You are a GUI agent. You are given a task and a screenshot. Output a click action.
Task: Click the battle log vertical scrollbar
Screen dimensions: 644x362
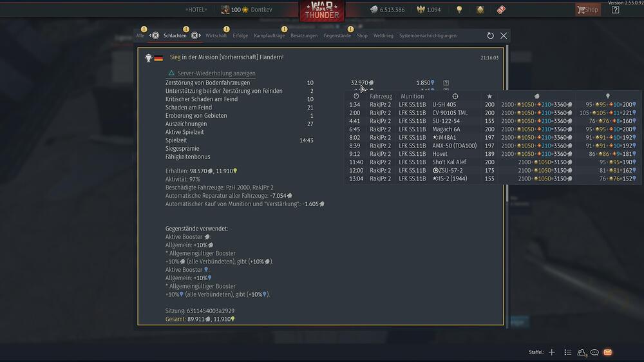pyautogui.click(x=507, y=123)
